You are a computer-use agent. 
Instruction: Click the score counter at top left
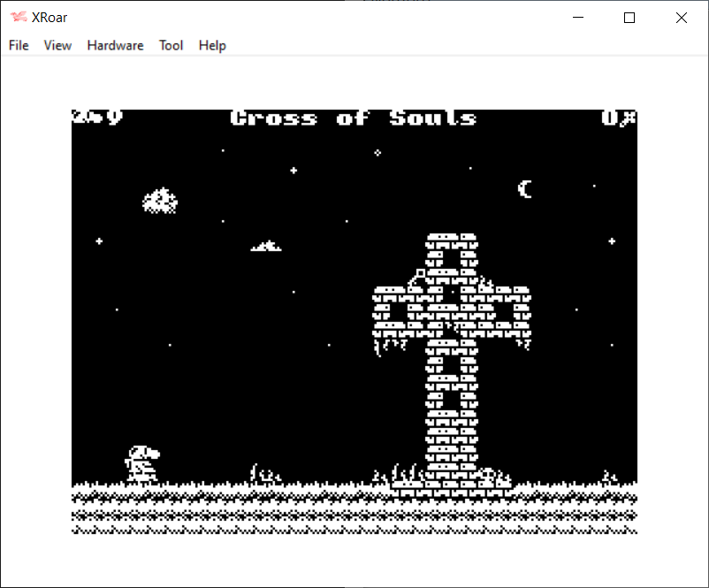97,117
